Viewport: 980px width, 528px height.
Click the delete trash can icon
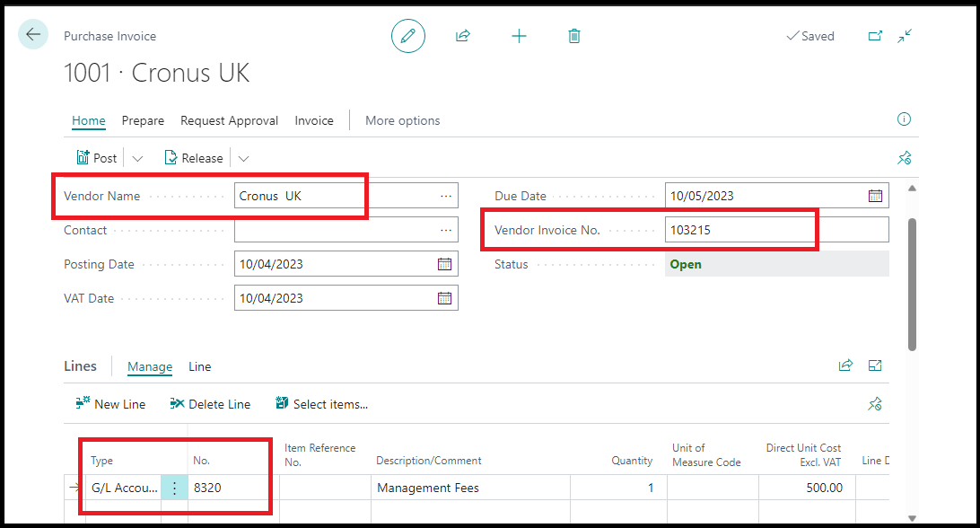[574, 36]
